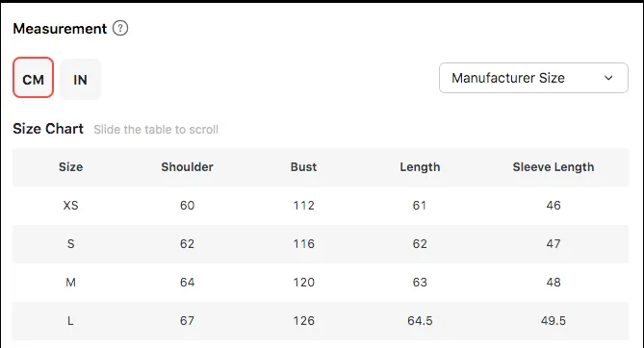Click the Measurement heading text

coord(60,29)
